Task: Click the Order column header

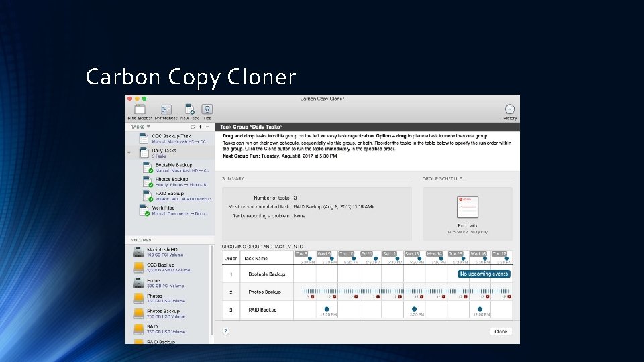Action: 230,258
